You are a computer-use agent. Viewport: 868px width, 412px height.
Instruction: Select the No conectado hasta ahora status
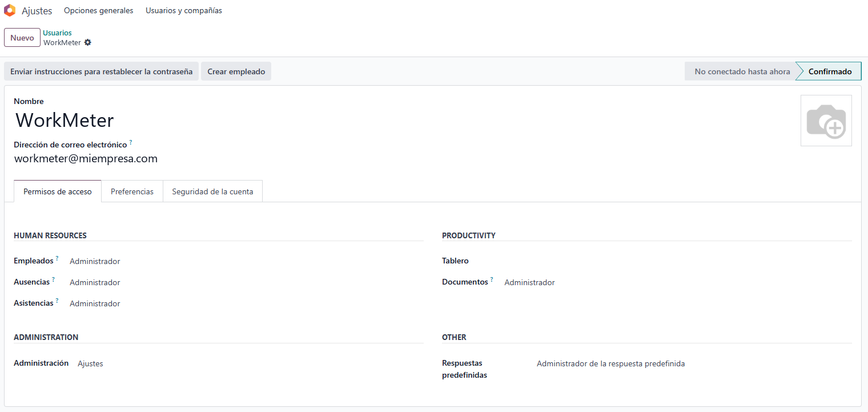click(x=742, y=71)
